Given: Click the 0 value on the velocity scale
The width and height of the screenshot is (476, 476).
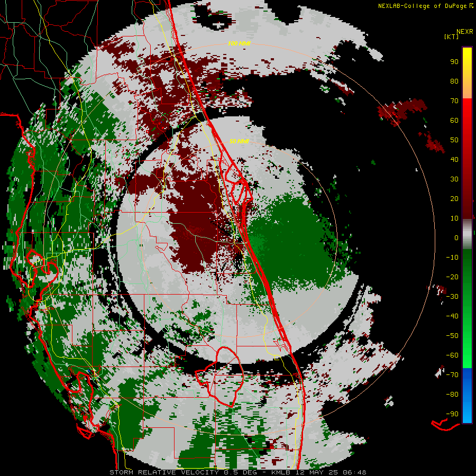Looking at the screenshot, I should pyautogui.click(x=456, y=237).
